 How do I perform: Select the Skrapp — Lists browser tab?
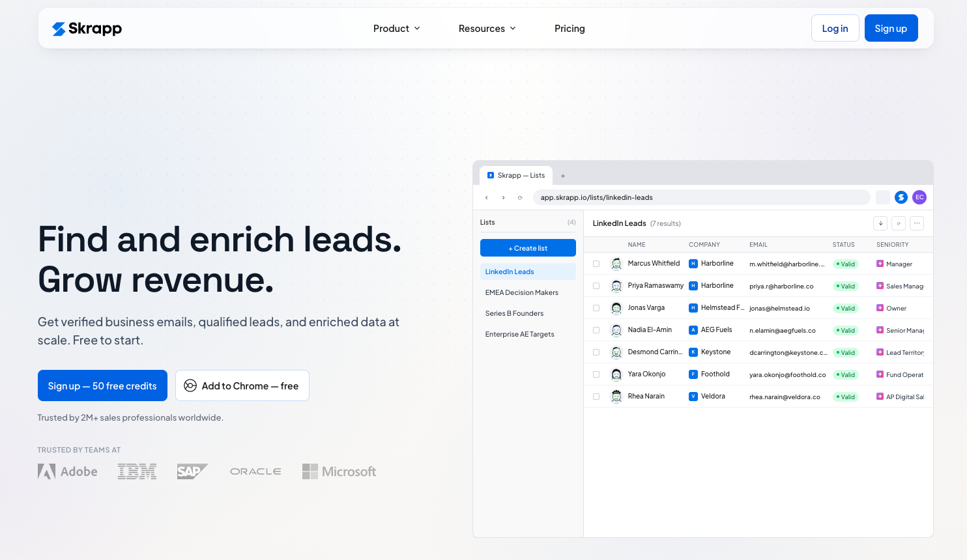(516, 176)
